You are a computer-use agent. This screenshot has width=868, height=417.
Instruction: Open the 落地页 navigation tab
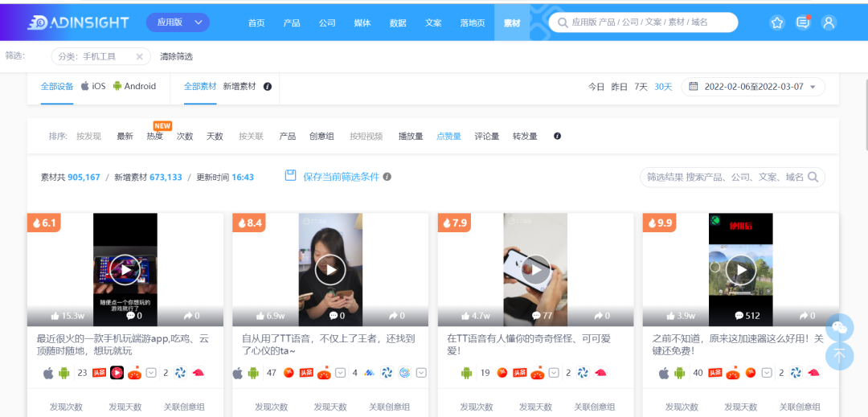472,22
